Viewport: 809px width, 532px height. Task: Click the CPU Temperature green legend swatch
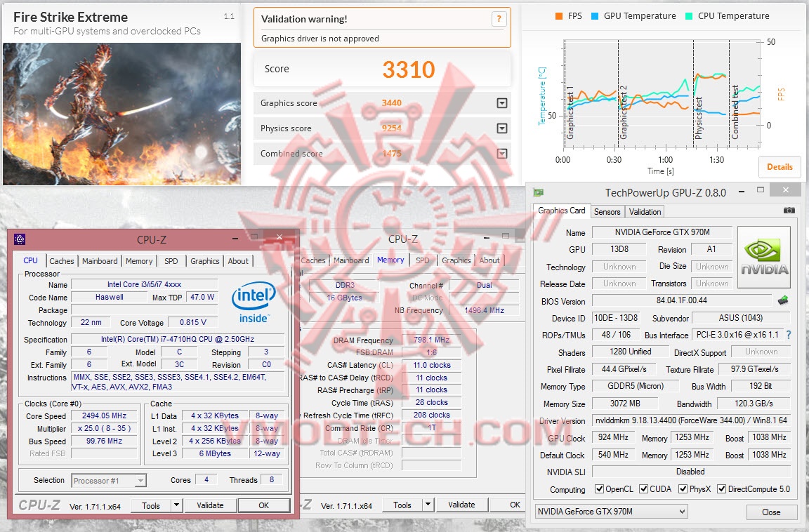tap(689, 16)
